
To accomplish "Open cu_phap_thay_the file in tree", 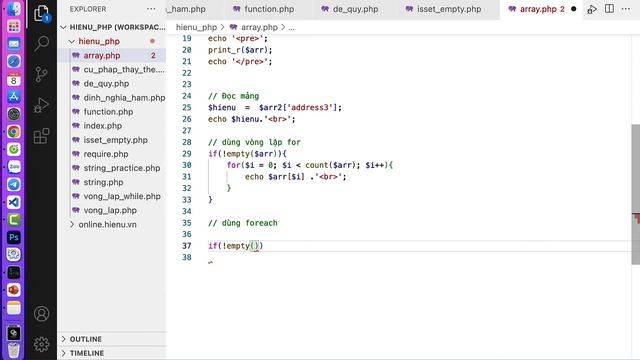I will point(112,69).
